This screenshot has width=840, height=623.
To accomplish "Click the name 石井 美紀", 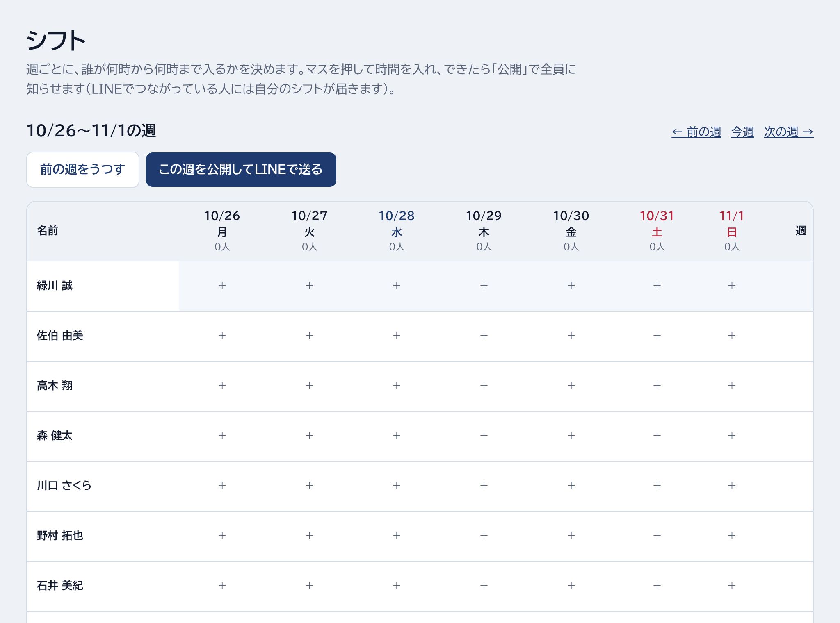I will click(x=60, y=586).
